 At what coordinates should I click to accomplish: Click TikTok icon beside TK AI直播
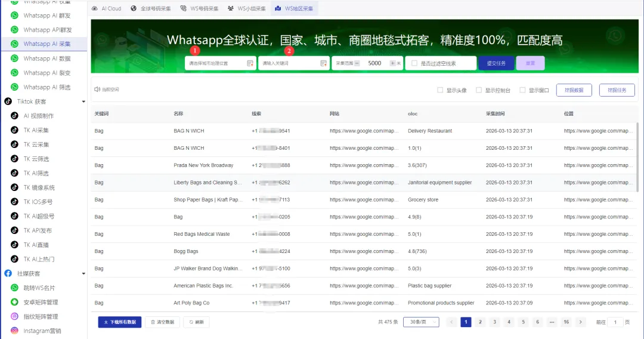(x=14, y=245)
